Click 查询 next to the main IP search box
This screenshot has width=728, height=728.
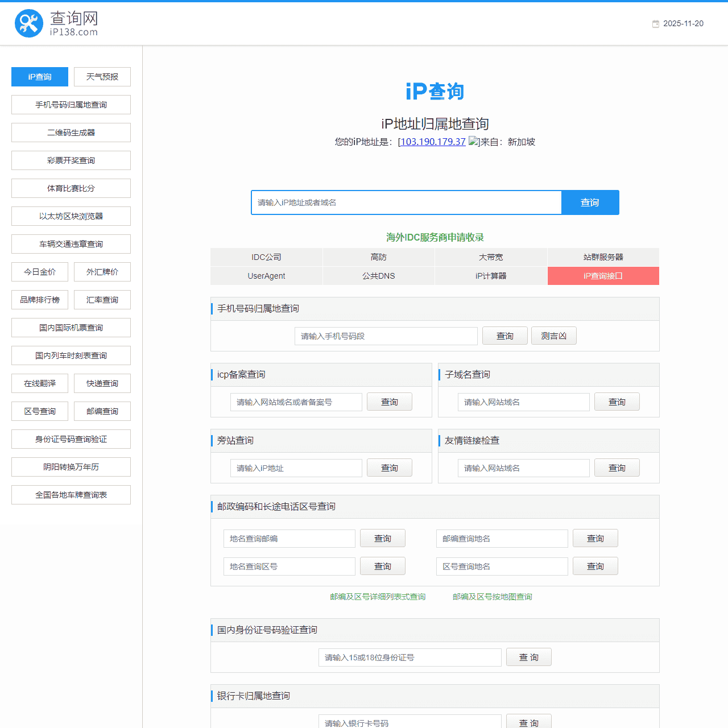[590, 202]
